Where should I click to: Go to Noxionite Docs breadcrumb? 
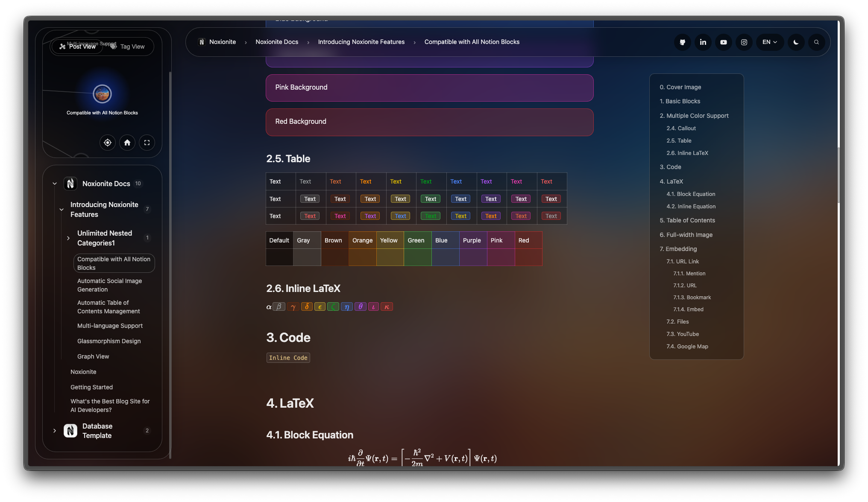pyautogui.click(x=277, y=42)
